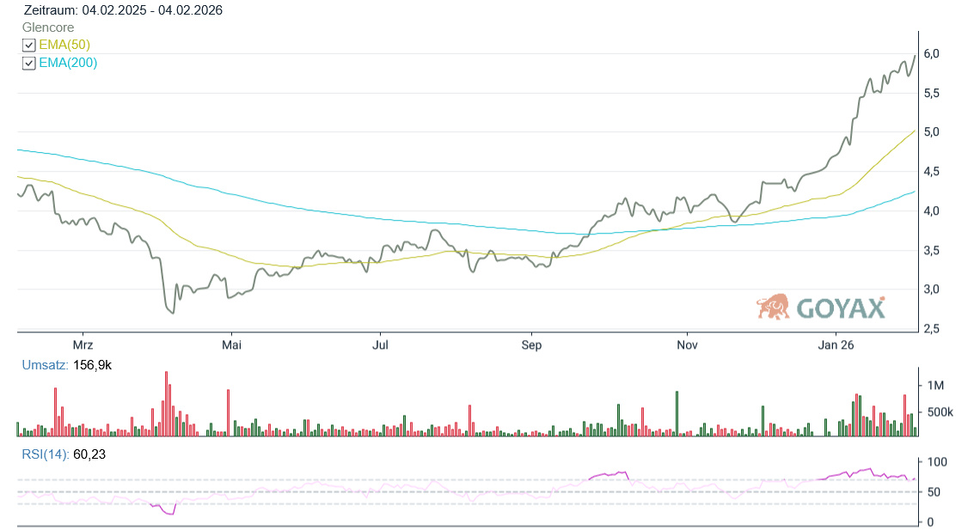The image size is (980, 530).
Task: Select the Jul marker on time axis
Action: point(381,344)
